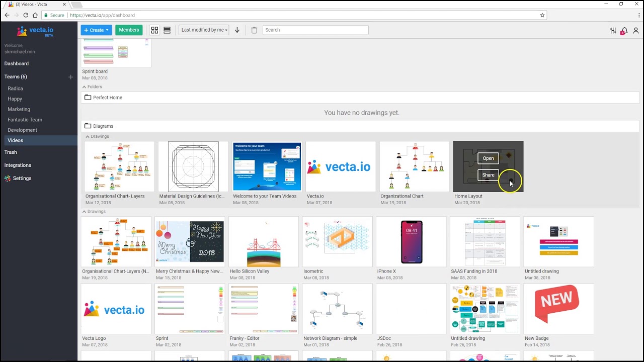This screenshot has width=644, height=362.
Task: Click the Sprint drawing title
Action: point(162,338)
